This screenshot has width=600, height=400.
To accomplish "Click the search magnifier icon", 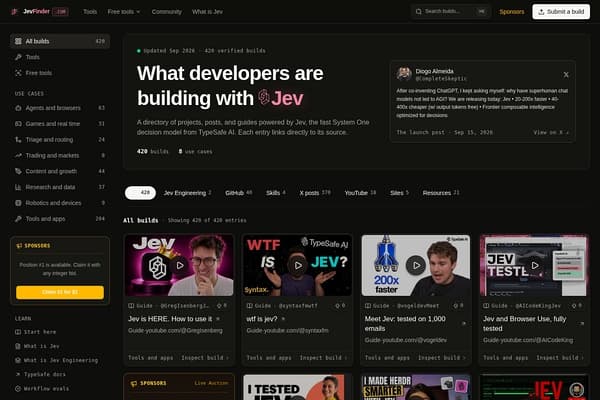I will point(419,11).
